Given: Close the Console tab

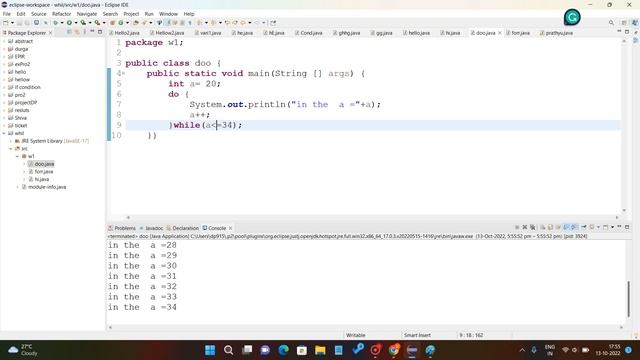Looking at the screenshot, I should point(231,228).
